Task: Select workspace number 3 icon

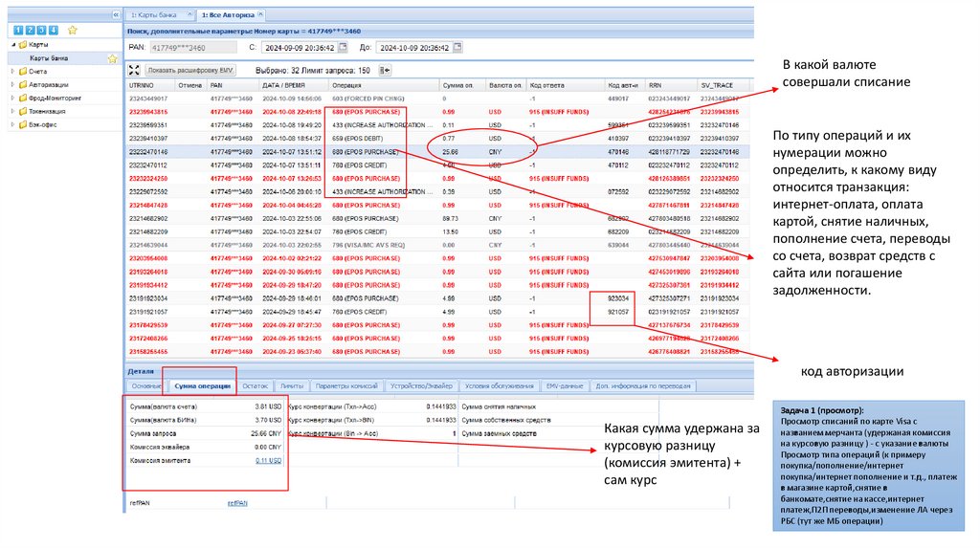Action: 41,30
